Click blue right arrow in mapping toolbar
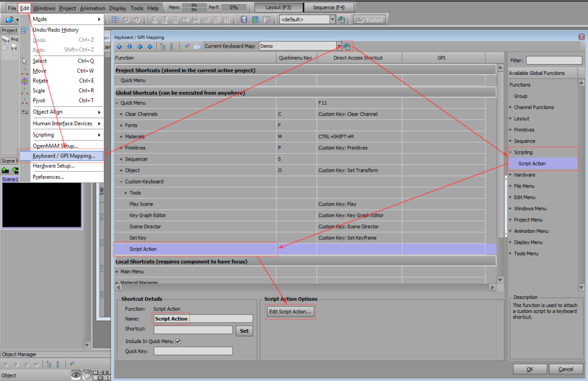Viewport: 588px width, 381px height. 150,47
